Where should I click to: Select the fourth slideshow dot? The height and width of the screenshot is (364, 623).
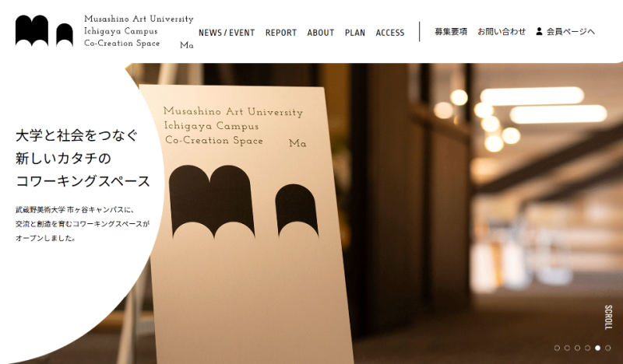[x=587, y=348]
